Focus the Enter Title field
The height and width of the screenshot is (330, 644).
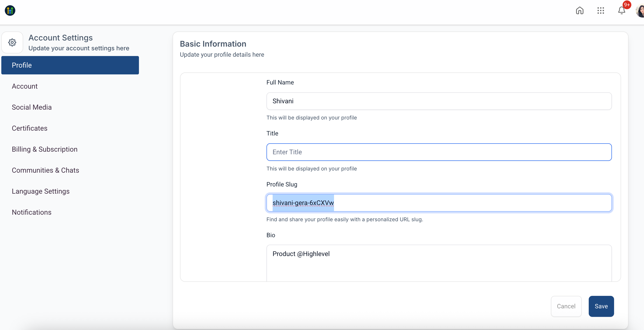(x=439, y=152)
